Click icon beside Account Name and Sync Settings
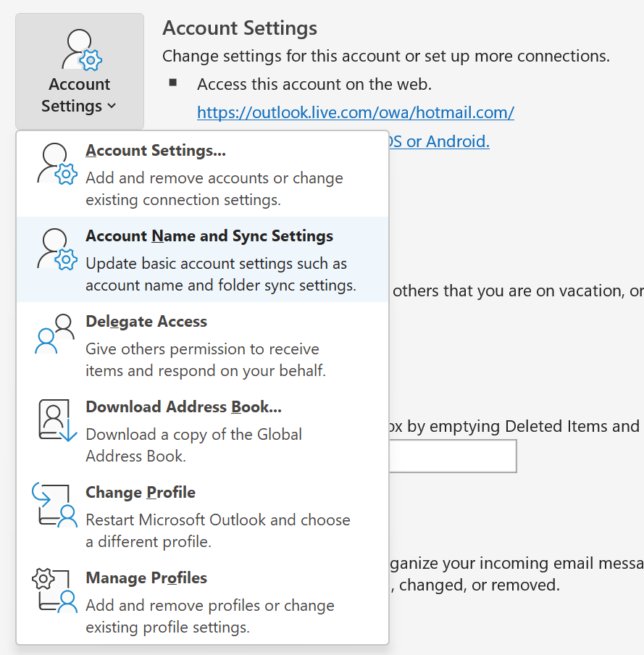Screen dimensions: 644x655 [x=57, y=249]
